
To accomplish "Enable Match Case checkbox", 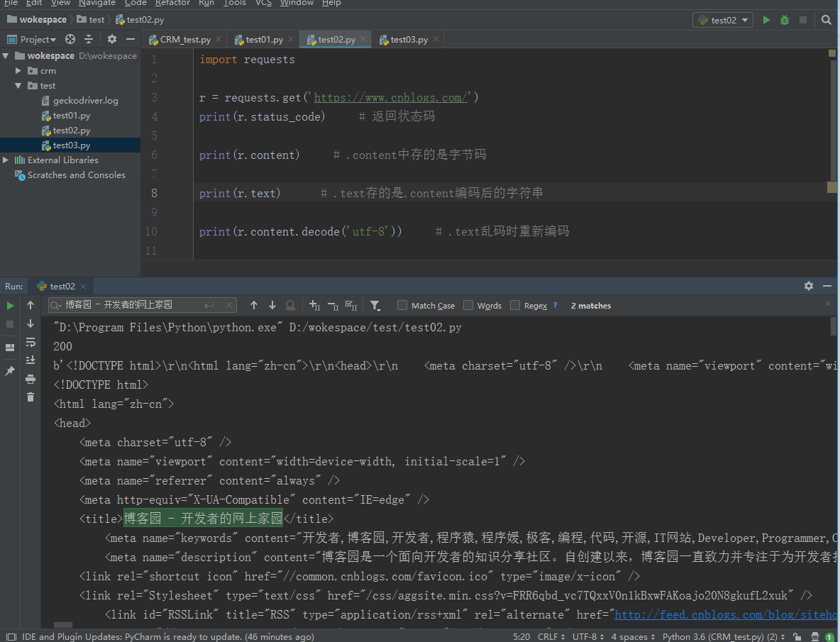I will (402, 305).
